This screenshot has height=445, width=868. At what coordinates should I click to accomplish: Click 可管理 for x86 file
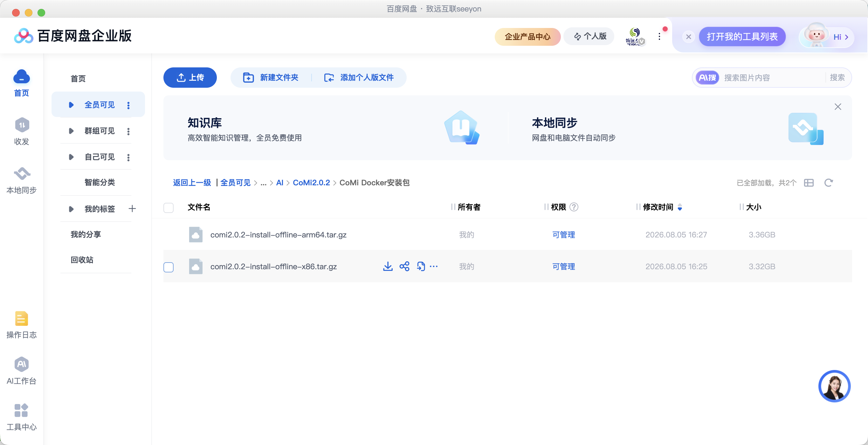564,266
